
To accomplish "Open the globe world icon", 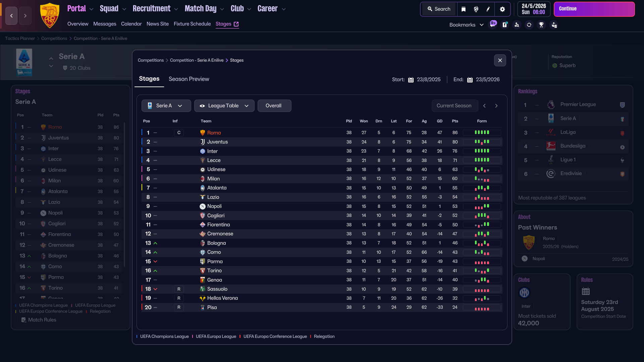I will click(x=476, y=9).
